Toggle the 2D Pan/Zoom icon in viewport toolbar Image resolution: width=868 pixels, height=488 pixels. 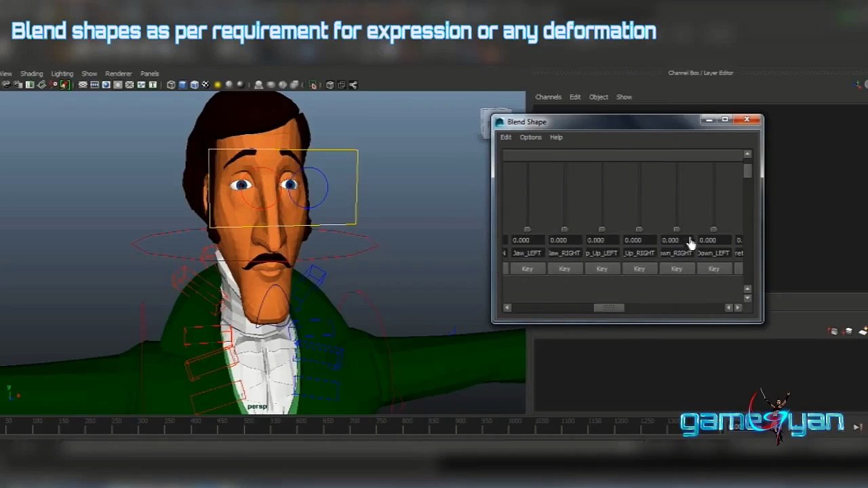coord(54,85)
